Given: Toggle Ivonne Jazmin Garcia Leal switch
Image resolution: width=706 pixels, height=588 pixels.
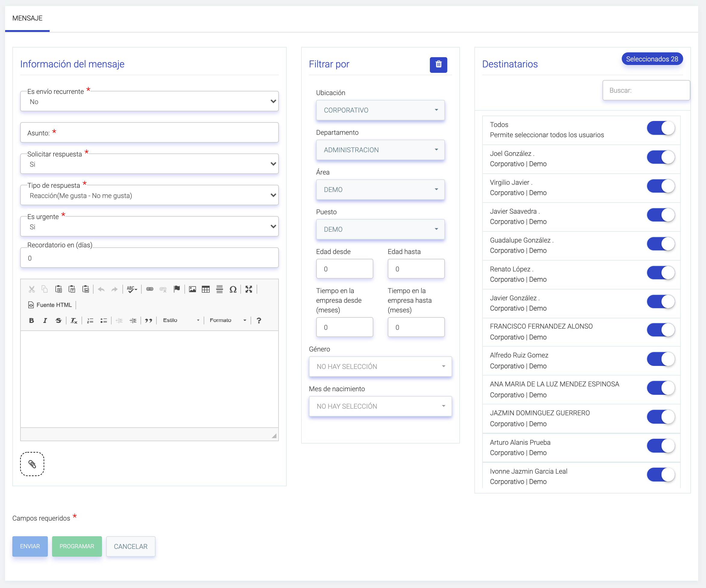Looking at the screenshot, I should click(661, 475).
